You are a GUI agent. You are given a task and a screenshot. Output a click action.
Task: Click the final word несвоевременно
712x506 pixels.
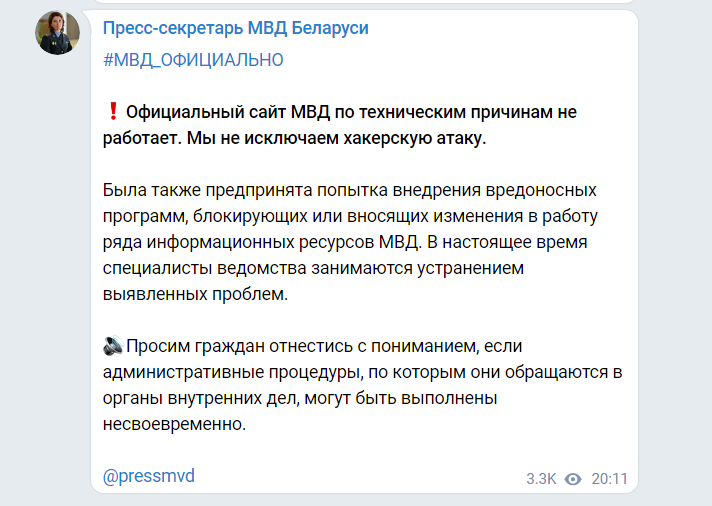coord(173,424)
